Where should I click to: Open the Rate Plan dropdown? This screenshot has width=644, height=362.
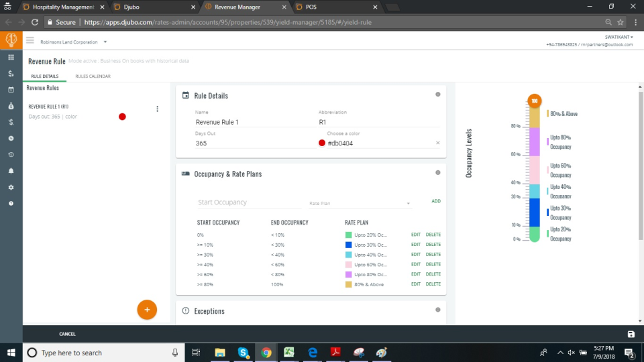click(x=360, y=203)
